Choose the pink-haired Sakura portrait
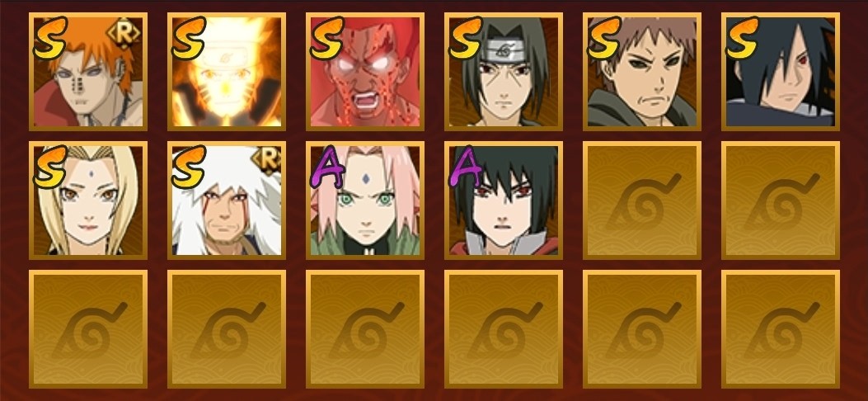 pyautogui.click(x=365, y=200)
